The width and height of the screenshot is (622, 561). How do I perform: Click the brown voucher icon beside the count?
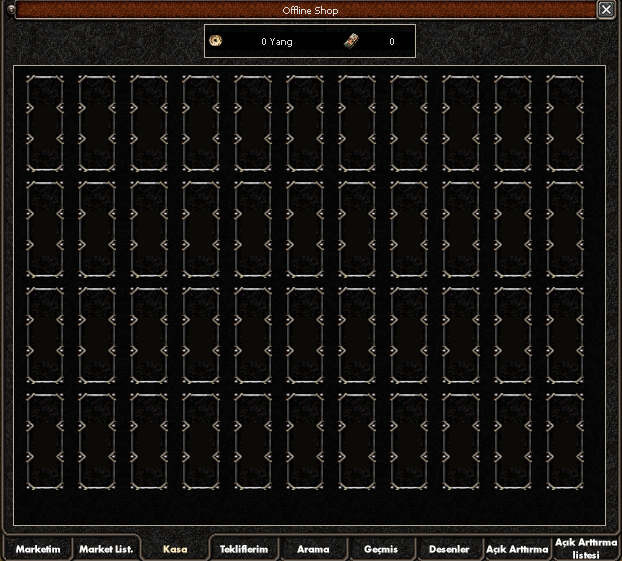350,41
